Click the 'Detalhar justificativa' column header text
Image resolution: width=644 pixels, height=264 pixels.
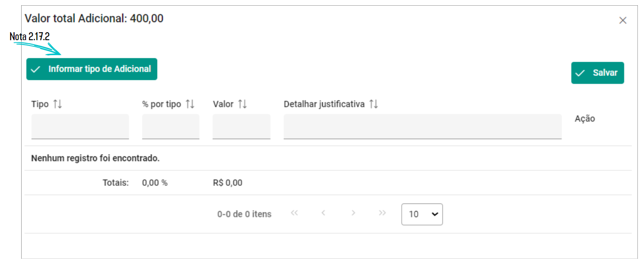(x=324, y=104)
